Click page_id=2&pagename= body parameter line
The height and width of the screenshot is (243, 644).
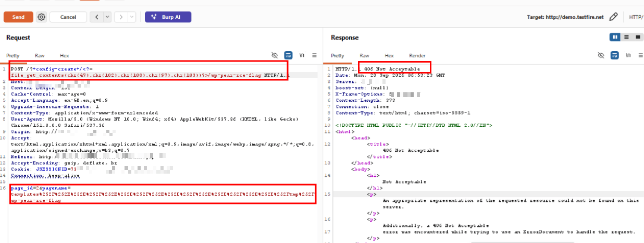[40, 187]
